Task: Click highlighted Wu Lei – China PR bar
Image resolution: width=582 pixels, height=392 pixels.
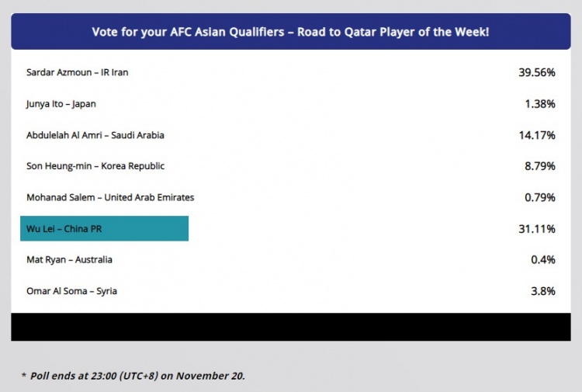Action: (x=104, y=229)
